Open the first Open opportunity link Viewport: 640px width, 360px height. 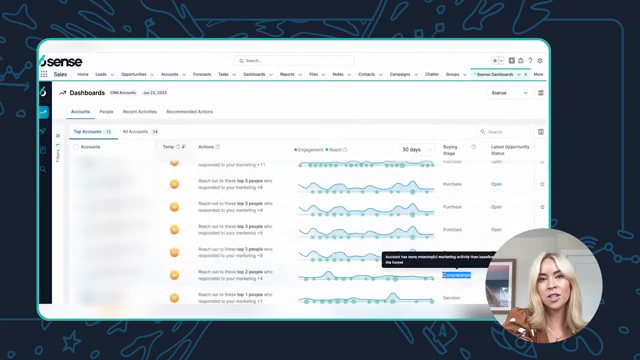pyautogui.click(x=496, y=162)
